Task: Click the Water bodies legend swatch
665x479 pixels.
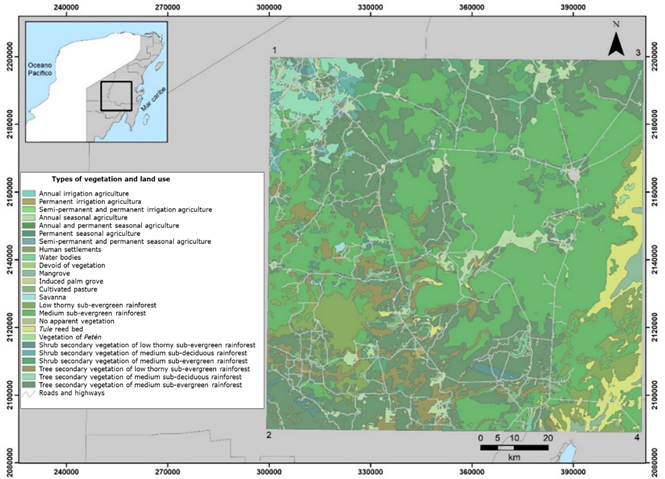Action: pos(30,258)
